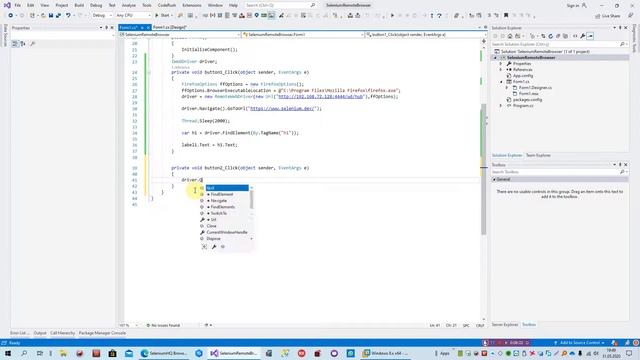The image size is (640, 360).
Task: Click the Live Share button
Action: click(608, 16)
